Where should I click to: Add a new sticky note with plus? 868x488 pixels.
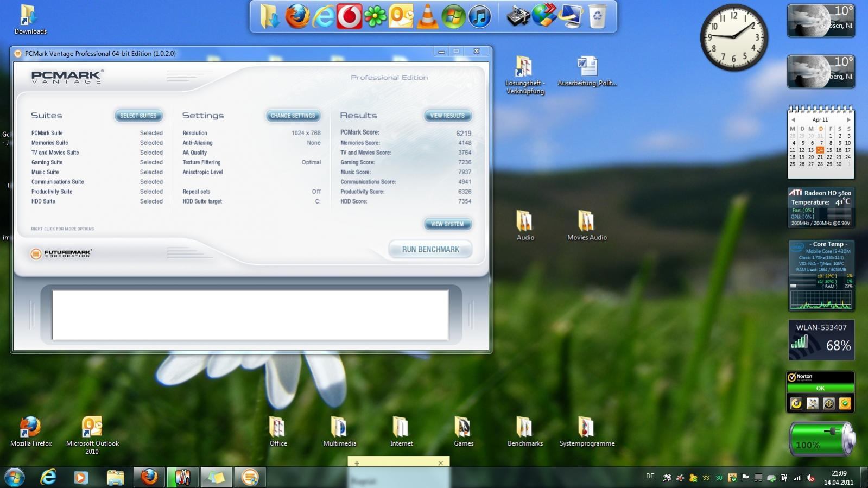357,463
